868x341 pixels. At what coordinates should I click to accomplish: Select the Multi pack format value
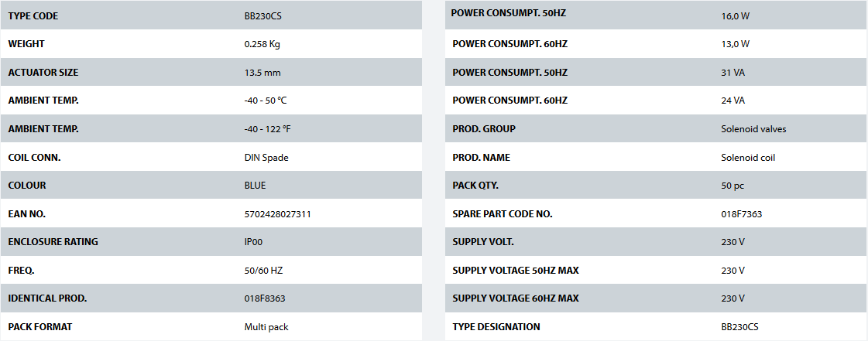(x=266, y=327)
